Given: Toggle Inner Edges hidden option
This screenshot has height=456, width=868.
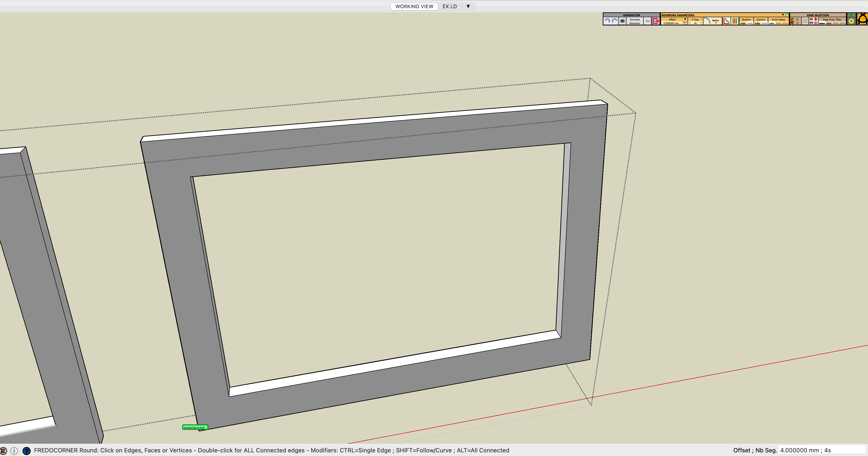Looking at the screenshot, I should (785, 23).
